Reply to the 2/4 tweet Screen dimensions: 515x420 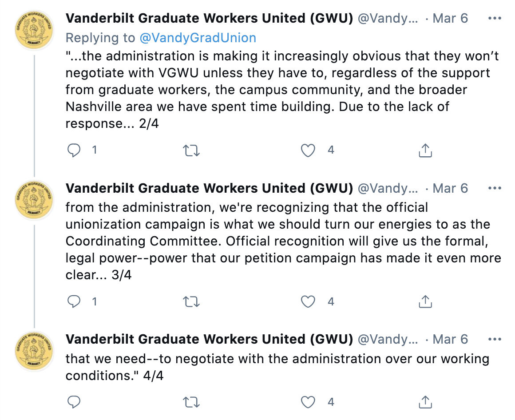tap(74, 151)
